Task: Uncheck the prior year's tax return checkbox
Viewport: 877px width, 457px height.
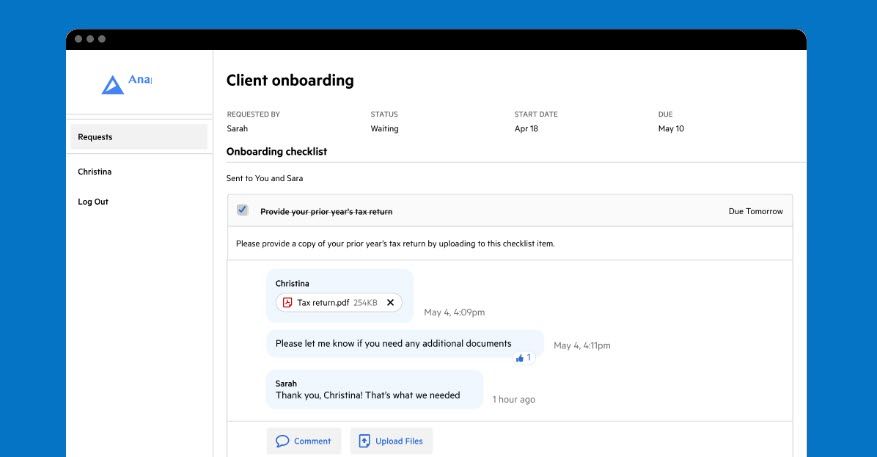Action: (242, 210)
